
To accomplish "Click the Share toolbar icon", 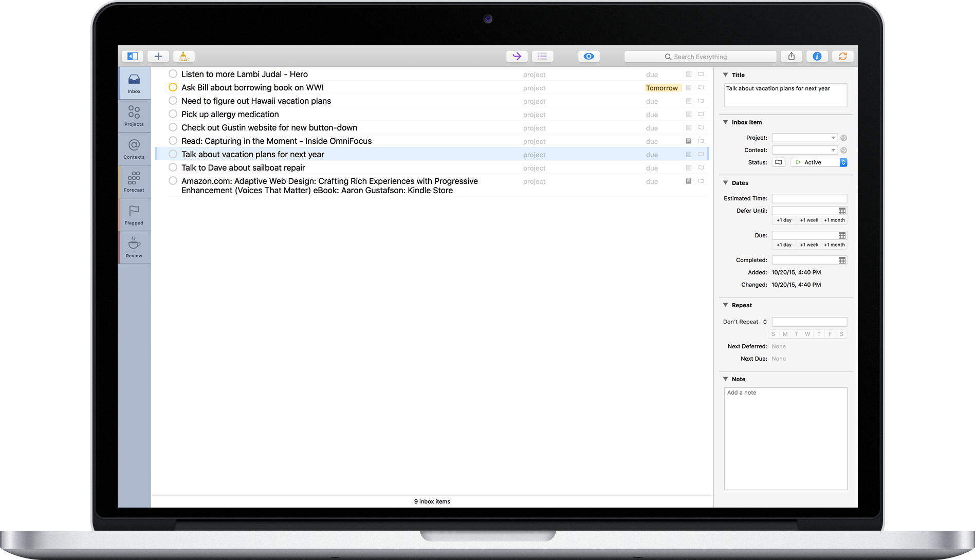I will (x=792, y=57).
